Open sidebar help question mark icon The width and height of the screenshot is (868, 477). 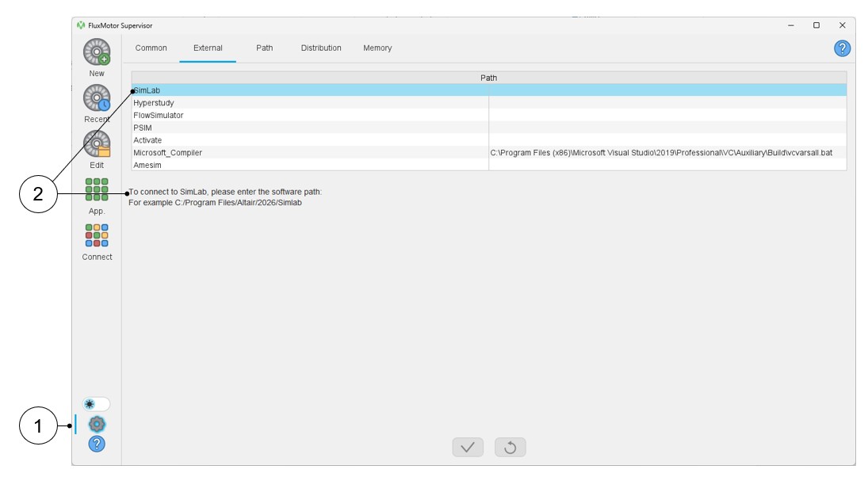coord(97,444)
